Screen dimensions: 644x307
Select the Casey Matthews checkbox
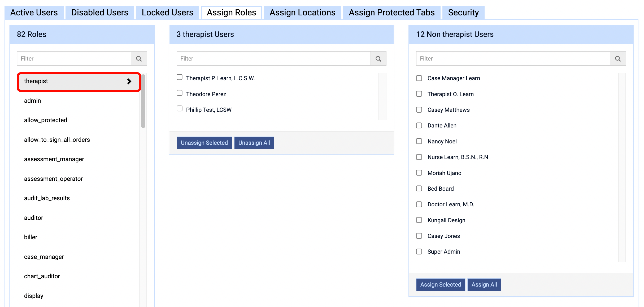pos(419,110)
